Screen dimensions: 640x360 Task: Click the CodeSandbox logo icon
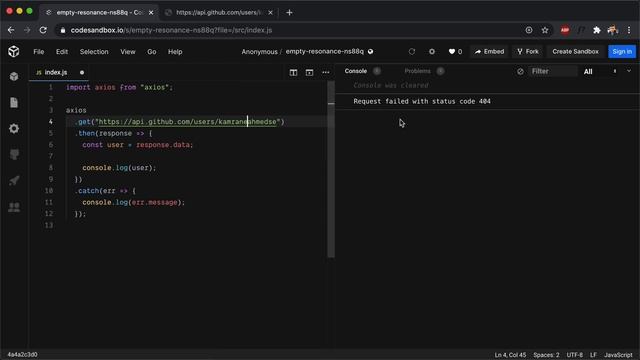[x=13, y=51]
